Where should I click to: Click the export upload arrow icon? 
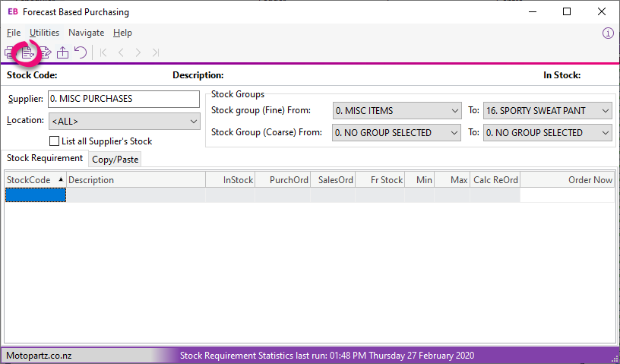coord(62,52)
